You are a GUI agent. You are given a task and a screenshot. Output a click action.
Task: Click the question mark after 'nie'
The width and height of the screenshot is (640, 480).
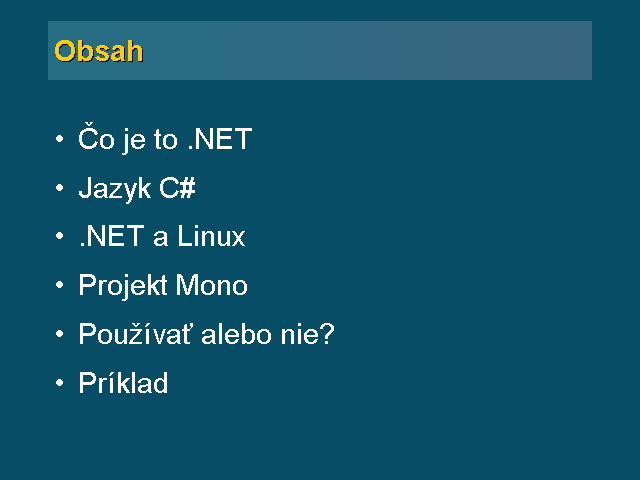(327, 334)
